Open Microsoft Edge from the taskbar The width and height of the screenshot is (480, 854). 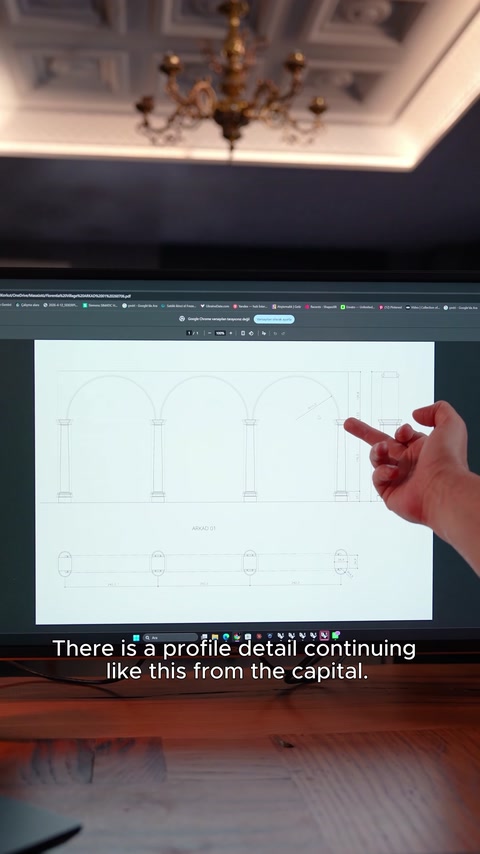[226, 637]
